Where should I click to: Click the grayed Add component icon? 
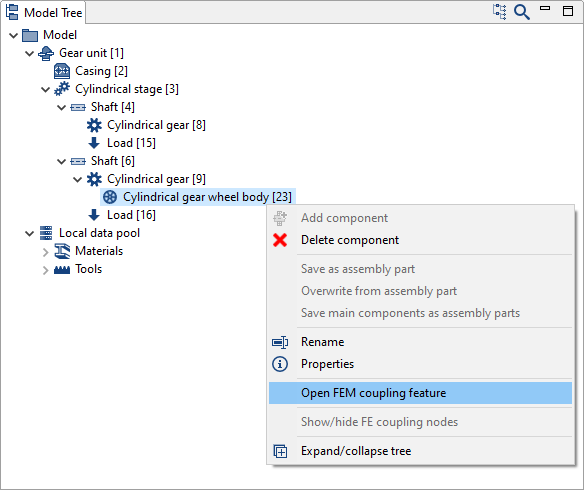280,218
